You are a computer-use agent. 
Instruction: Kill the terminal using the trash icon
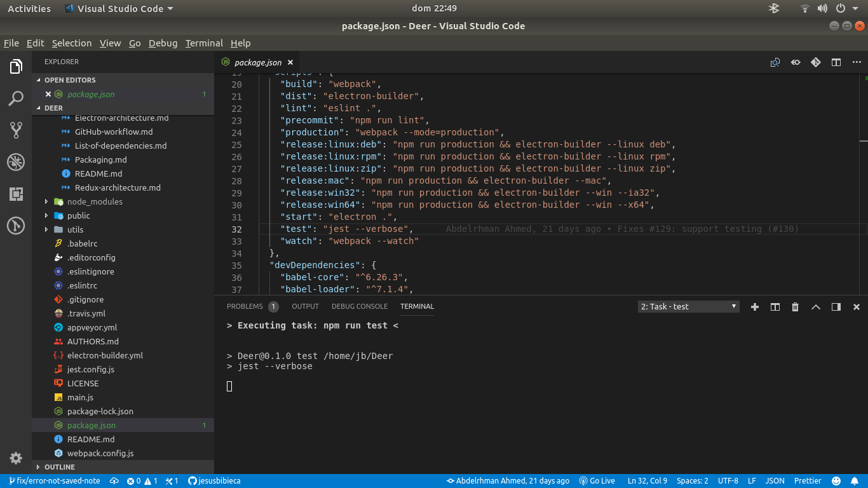[x=795, y=307]
